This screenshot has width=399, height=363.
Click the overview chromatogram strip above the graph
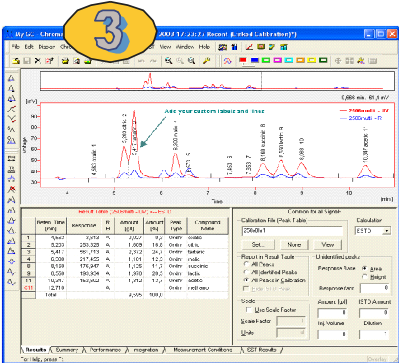click(x=218, y=82)
